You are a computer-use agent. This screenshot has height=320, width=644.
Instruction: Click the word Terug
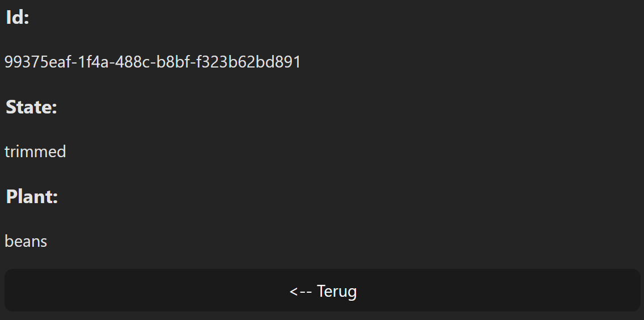point(337,291)
